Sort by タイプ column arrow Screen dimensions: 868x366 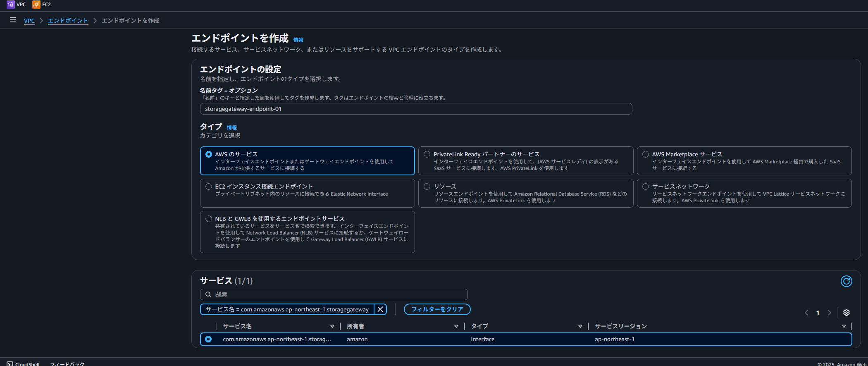[580, 326]
